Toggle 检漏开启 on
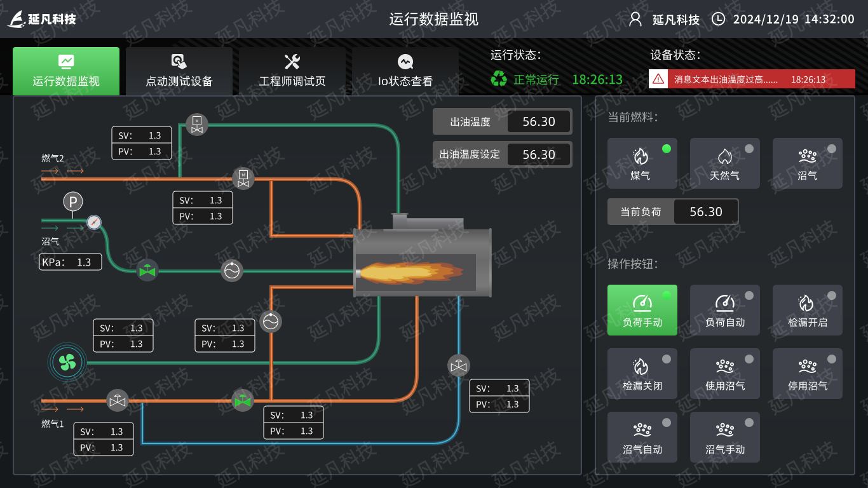Viewport: 868px width, 488px height. click(807, 309)
